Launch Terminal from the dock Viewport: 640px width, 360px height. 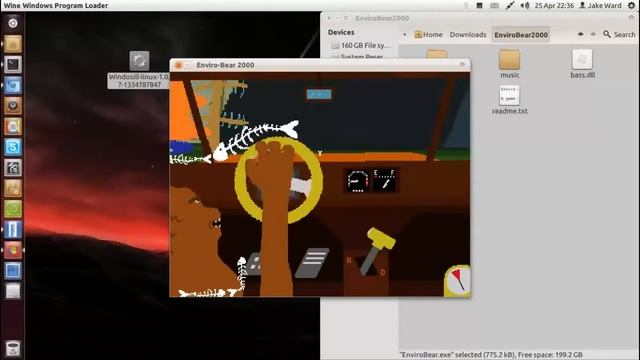[x=13, y=64]
